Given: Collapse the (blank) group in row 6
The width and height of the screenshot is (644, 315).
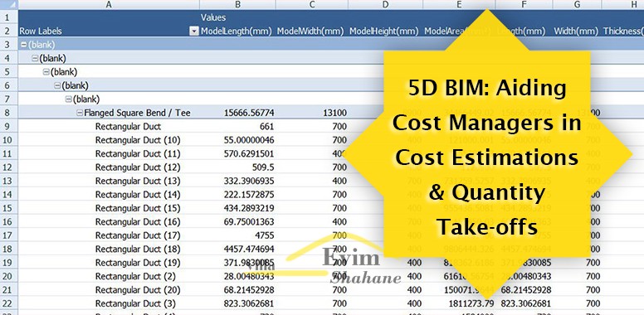Looking at the screenshot, I should point(57,85).
